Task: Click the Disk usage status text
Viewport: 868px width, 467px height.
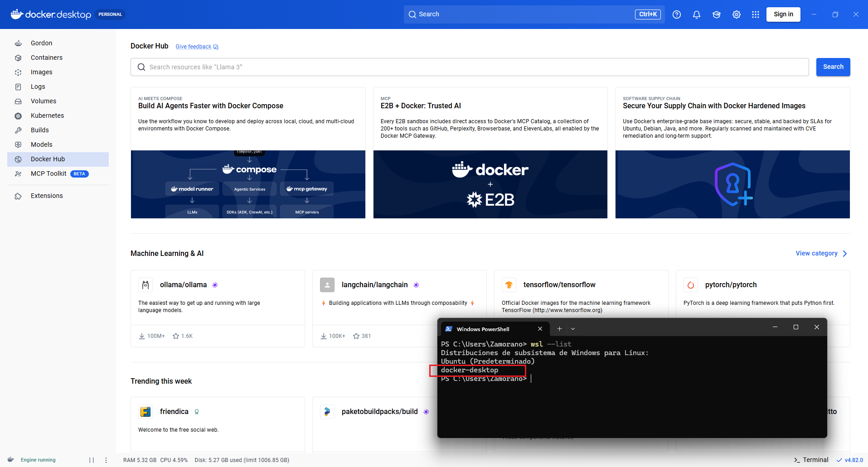Action: coord(242,460)
